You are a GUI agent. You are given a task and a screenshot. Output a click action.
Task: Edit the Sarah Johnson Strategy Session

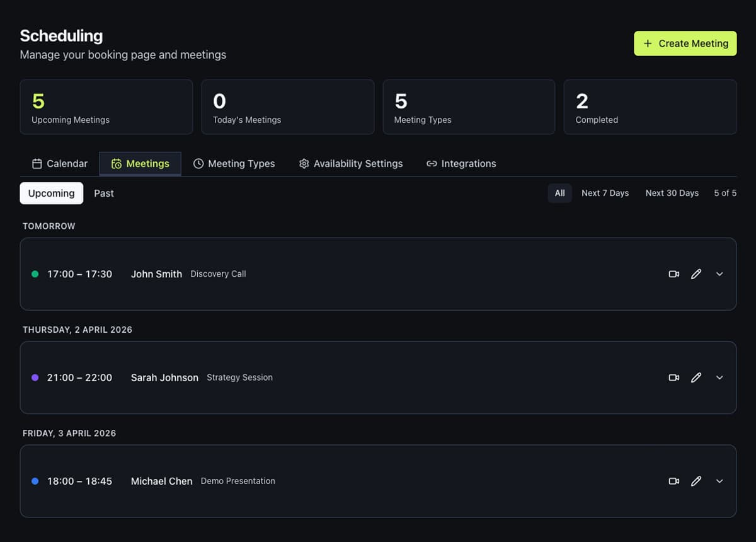(696, 378)
